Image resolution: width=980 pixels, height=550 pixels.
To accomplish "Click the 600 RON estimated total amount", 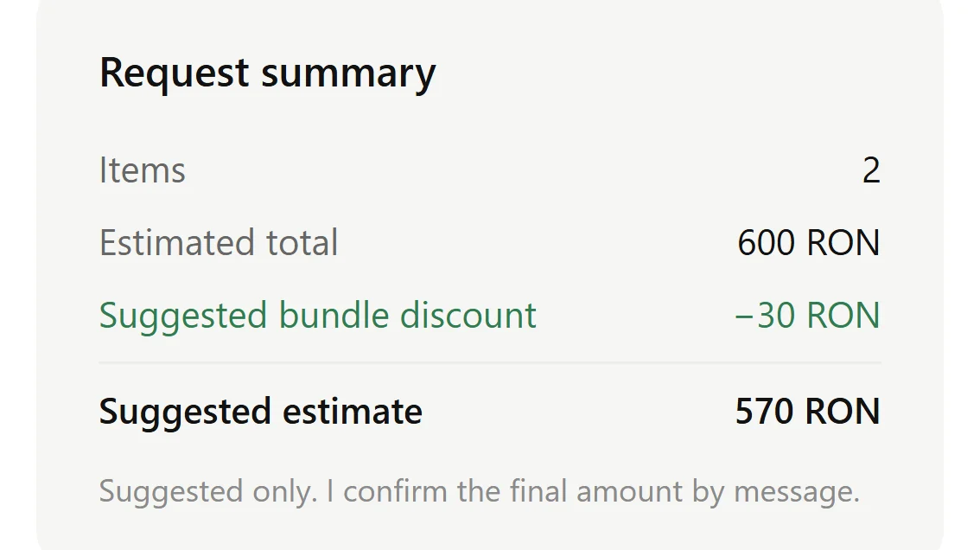I will pyautogui.click(x=809, y=243).
